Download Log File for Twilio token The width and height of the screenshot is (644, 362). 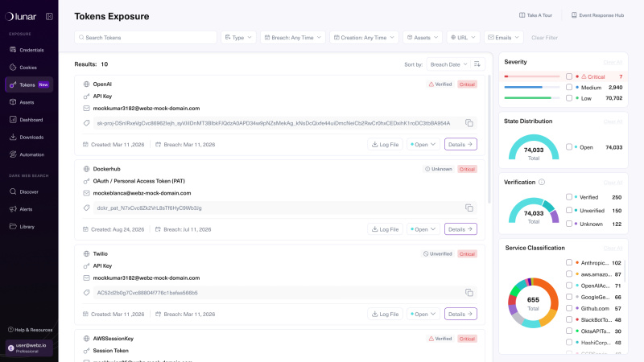pos(386,314)
